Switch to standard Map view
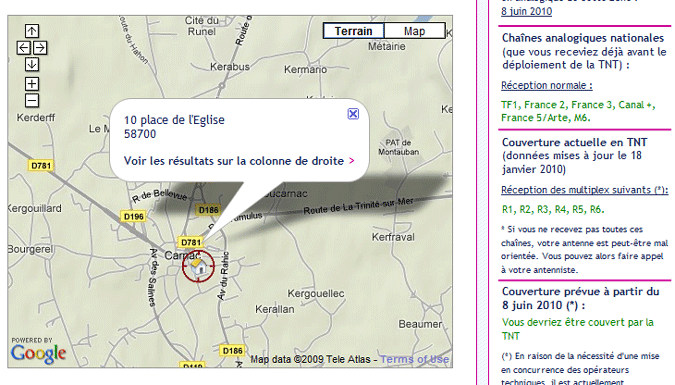The image size is (675, 385). 415,31
